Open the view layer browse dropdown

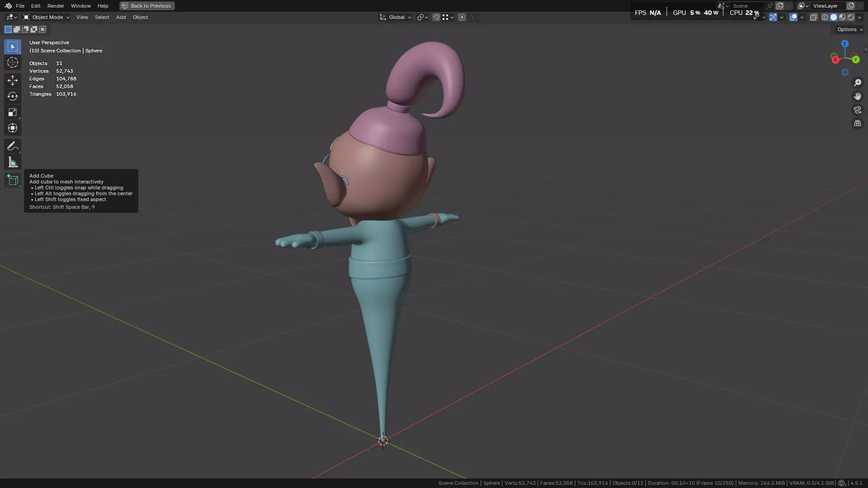[x=803, y=6]
